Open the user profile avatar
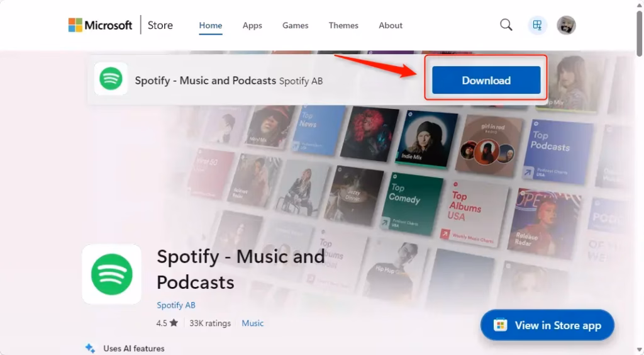This screenshot has width=644, height=355. click(567, 25)
